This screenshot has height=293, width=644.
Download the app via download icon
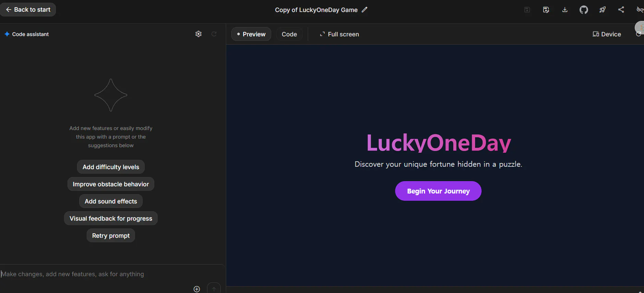[565, 10]
